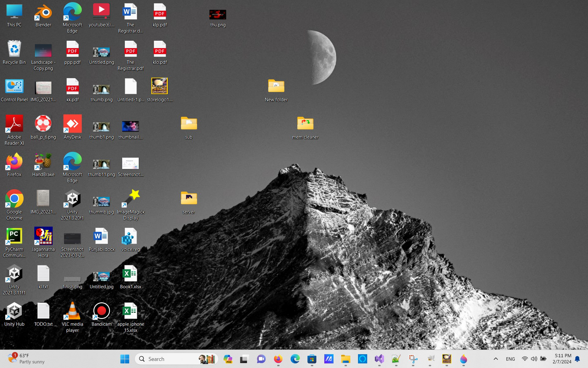This screenshot has width=588, height=368.
Task: Select the thu.png image thumbnail
Action: point(218,18)
